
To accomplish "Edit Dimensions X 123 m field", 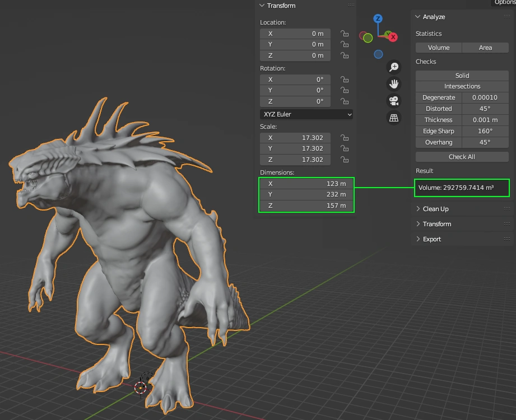I will coord(306,184).
